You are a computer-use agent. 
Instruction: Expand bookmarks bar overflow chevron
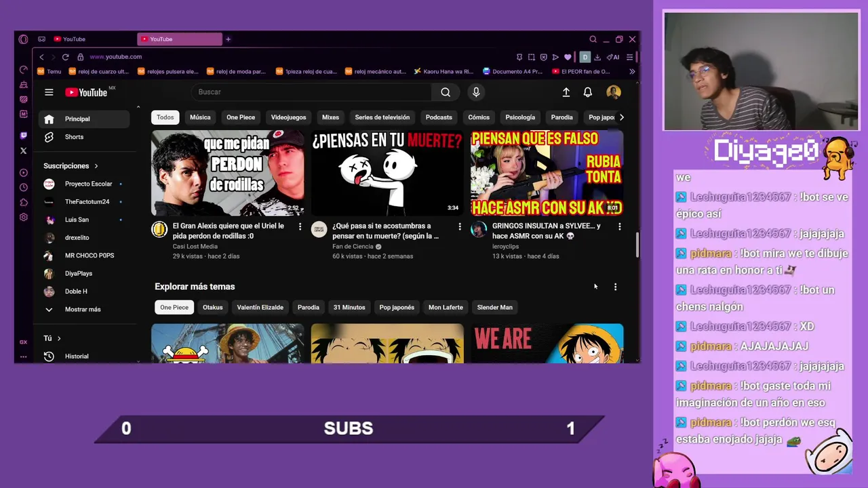point(632,71)
